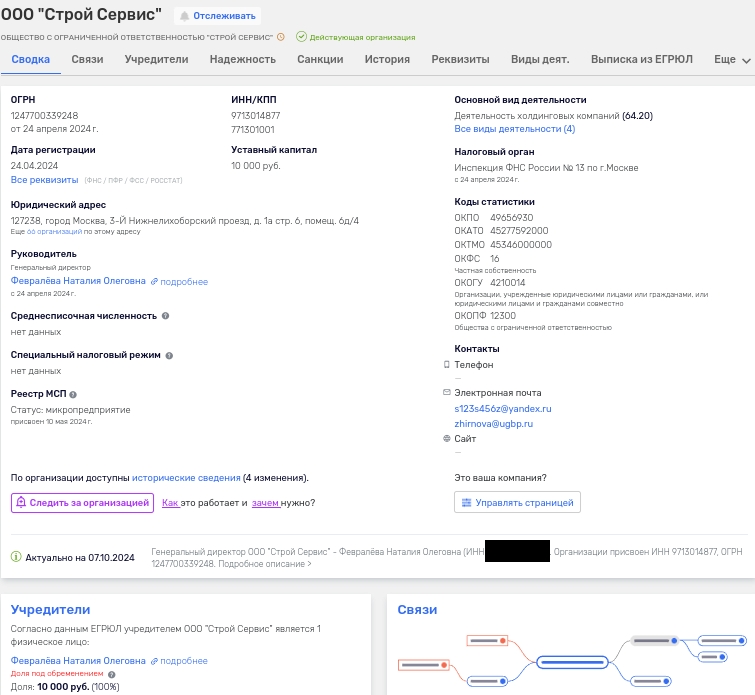Viewport: 755px width, 695px height.
Task: Click the 66 организаций address link
Action: pyautogui.click(x=54, y=232)
